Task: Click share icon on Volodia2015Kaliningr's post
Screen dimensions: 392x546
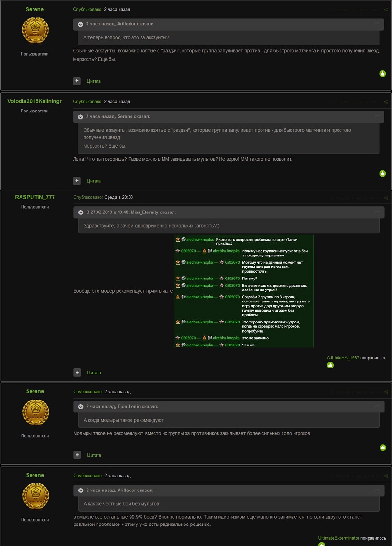Action: 386,102
